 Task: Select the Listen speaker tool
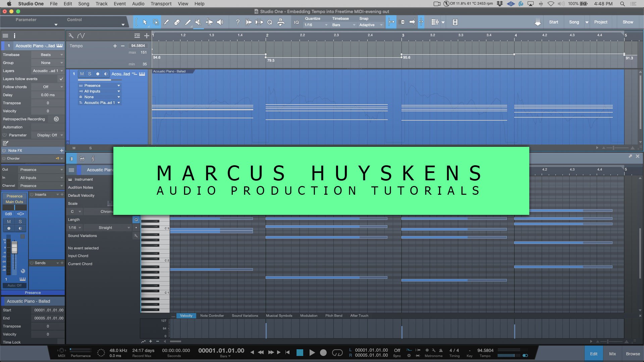(220, 22)
